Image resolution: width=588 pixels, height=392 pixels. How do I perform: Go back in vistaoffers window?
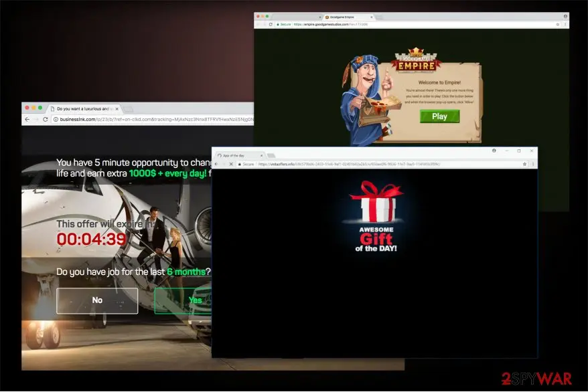pyautogui.click(x=216, y=164)
